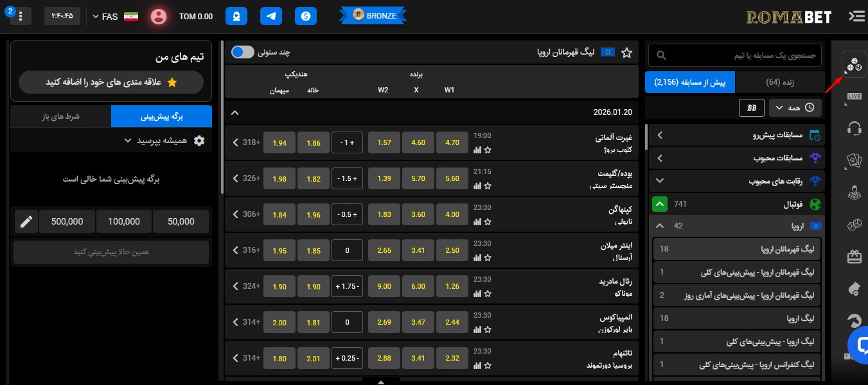The height and width of the screenshot is (385, 868).
Task: Open support via the headset icon
Action: [855, 128]
